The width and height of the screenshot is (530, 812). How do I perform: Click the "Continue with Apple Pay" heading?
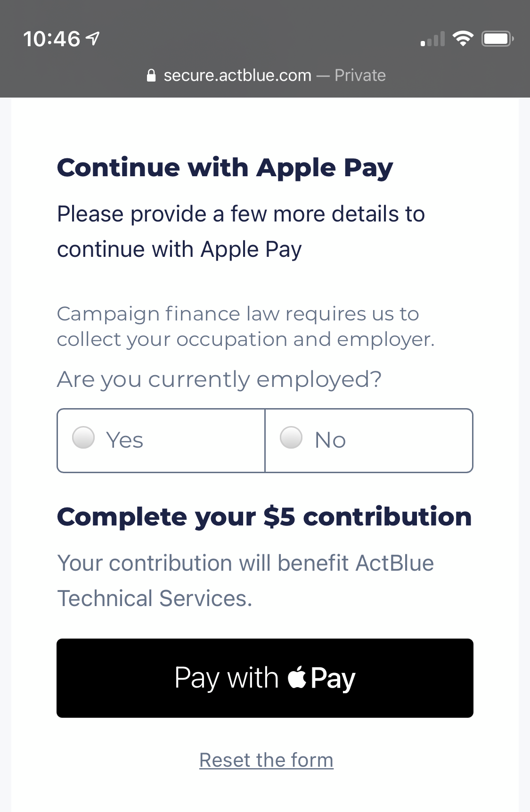[225, 168]
